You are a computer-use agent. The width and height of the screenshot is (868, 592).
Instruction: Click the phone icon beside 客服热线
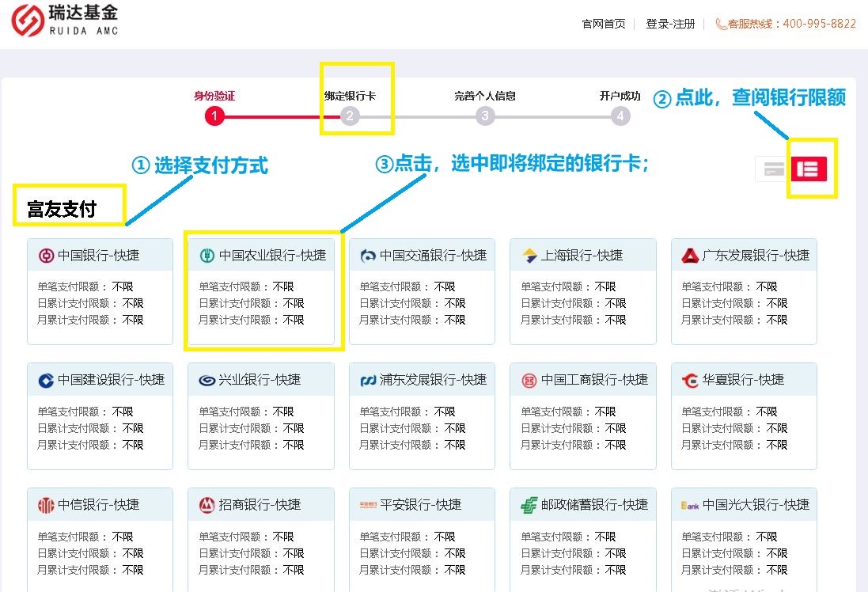coord(721,24)
